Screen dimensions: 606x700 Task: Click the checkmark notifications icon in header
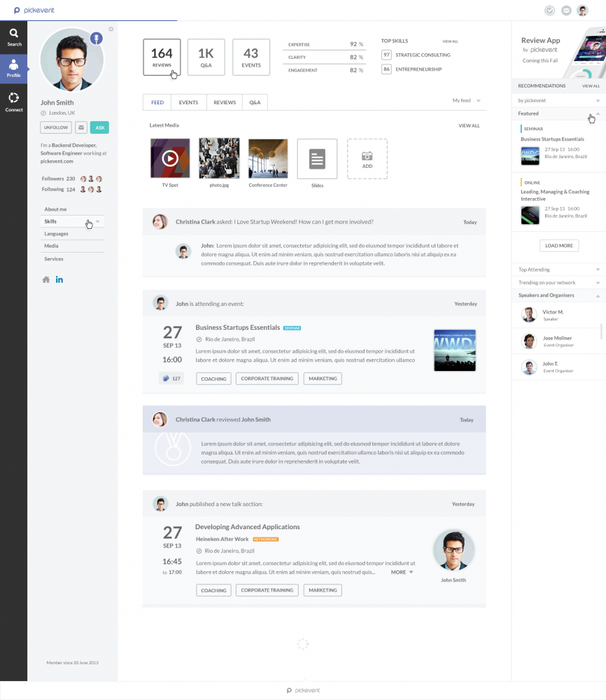(550, 10)
